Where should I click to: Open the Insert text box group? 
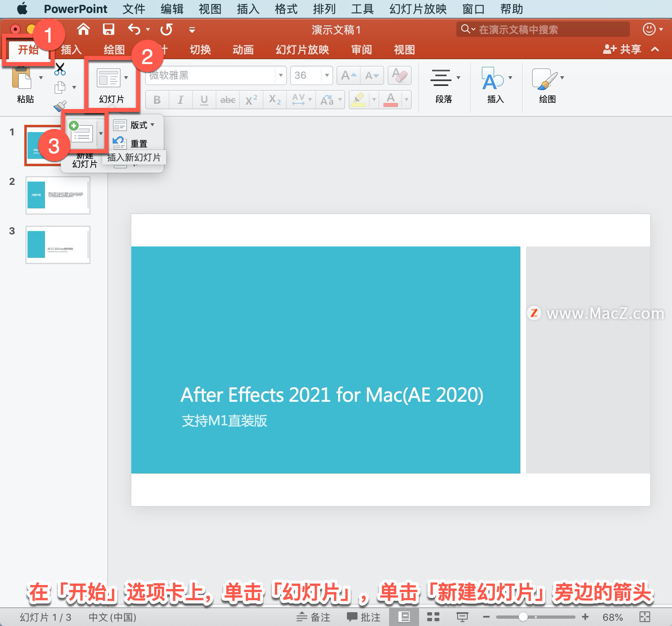495,86
